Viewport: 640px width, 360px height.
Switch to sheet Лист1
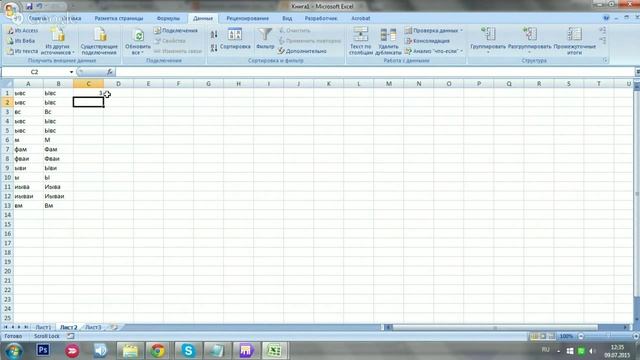pyautogui.click(x=43, y=327)
